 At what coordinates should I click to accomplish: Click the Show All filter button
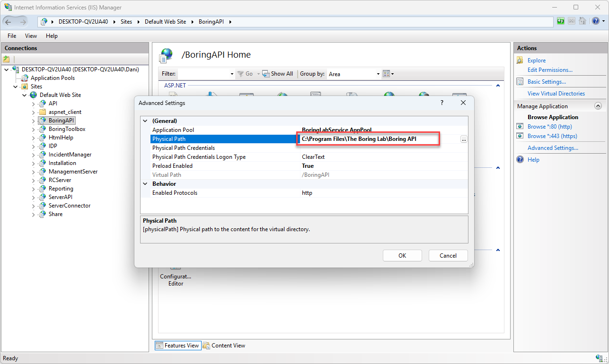pos(278,74)
